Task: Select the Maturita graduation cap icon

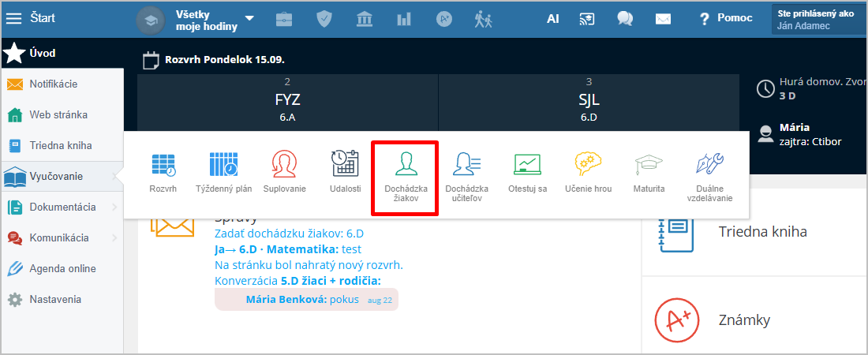Action: click(x=649, y=164)
